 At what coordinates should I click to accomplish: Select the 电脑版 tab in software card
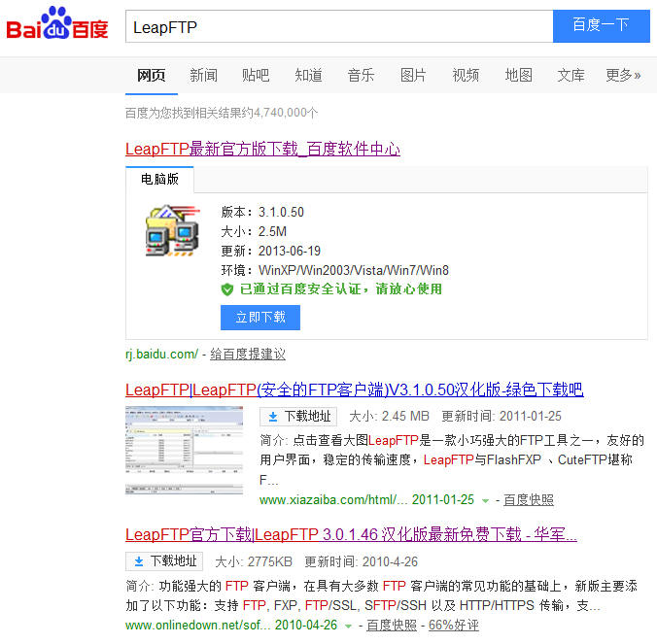tap(159, 180)
